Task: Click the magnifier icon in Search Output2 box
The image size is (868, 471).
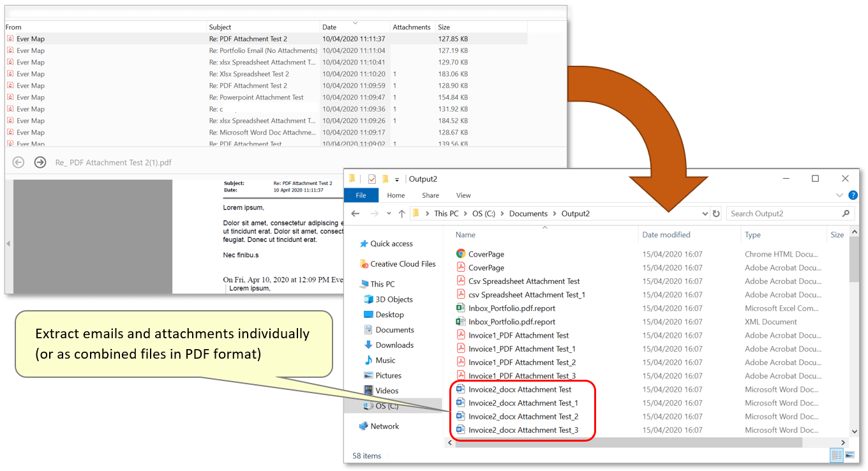Action: [x=846, y=213]
